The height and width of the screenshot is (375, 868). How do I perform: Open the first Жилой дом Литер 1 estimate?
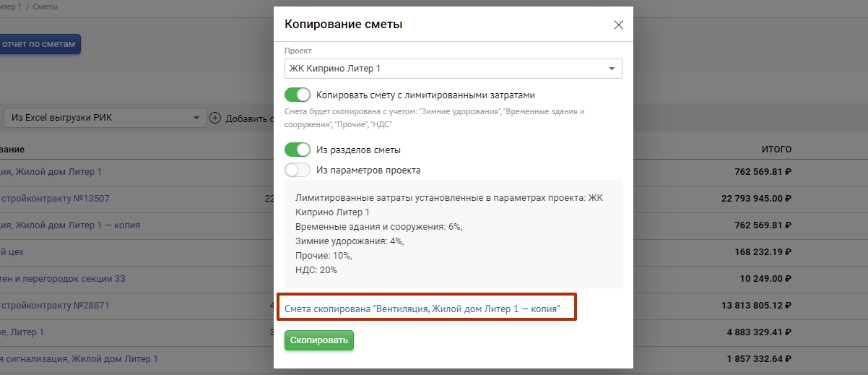click(x=52, y=172)
